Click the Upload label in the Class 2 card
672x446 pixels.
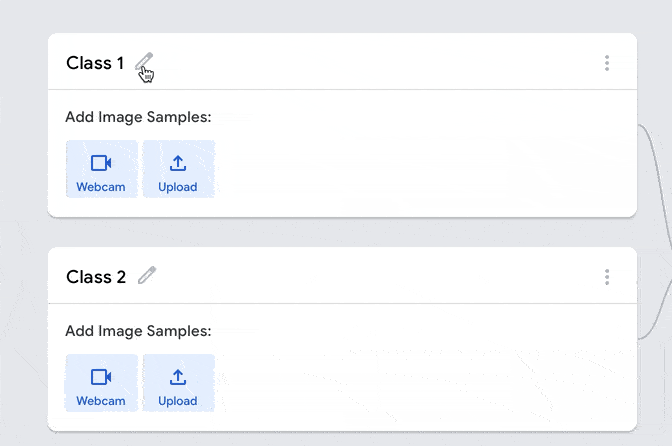(178, 401)
